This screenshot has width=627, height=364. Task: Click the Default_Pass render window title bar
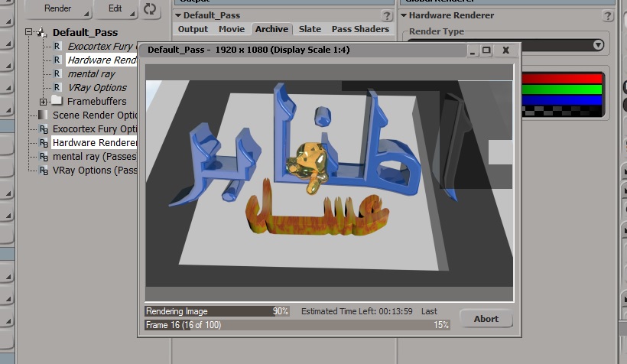(304, 50)
